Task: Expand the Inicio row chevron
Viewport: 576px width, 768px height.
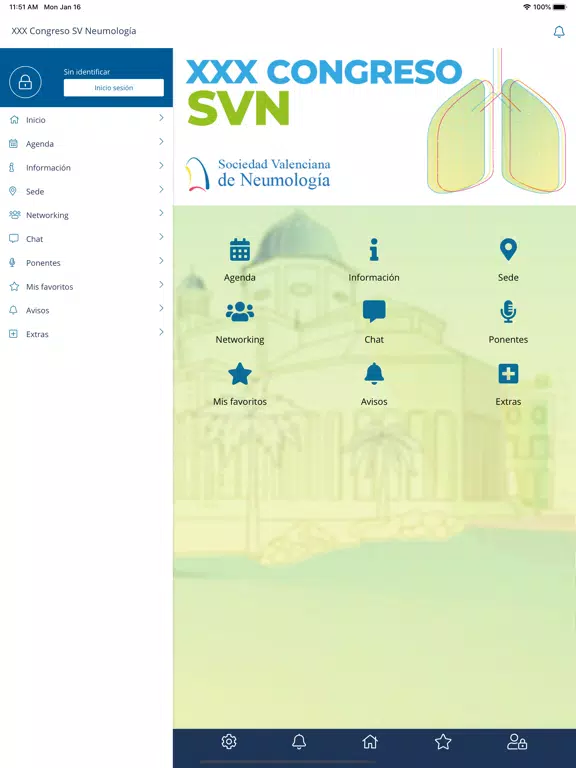Action: coord(161,118)
